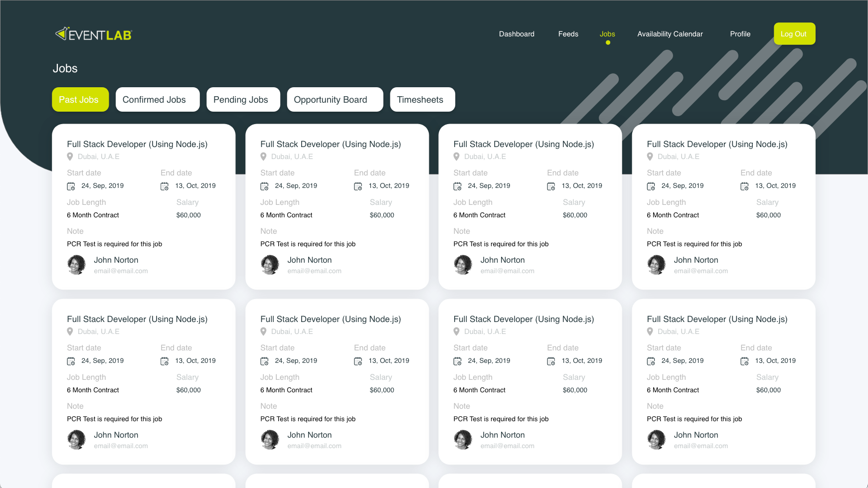
Task: Go to Feeds in the top navigation
Action: [x=568, y=34]
